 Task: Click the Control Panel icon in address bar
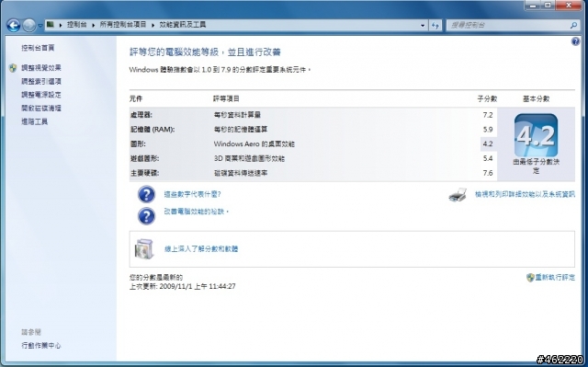[x=51, y=25]
